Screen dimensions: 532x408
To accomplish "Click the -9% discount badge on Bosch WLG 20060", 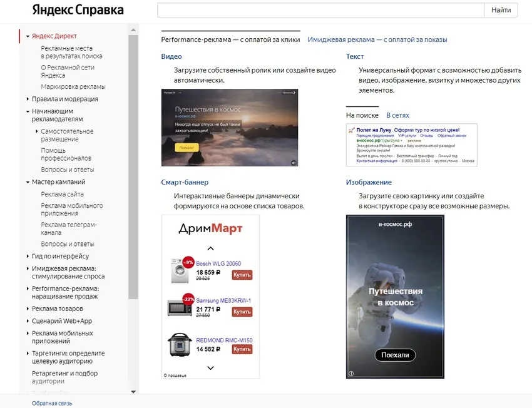I will [x=188, y=262].
